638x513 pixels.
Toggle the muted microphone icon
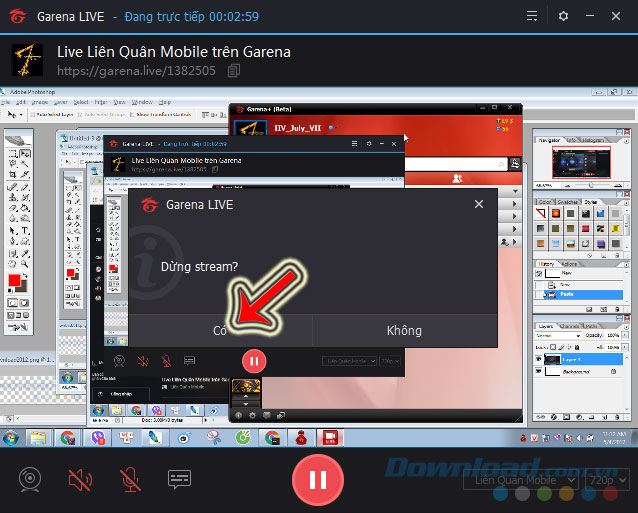(130, 479)
